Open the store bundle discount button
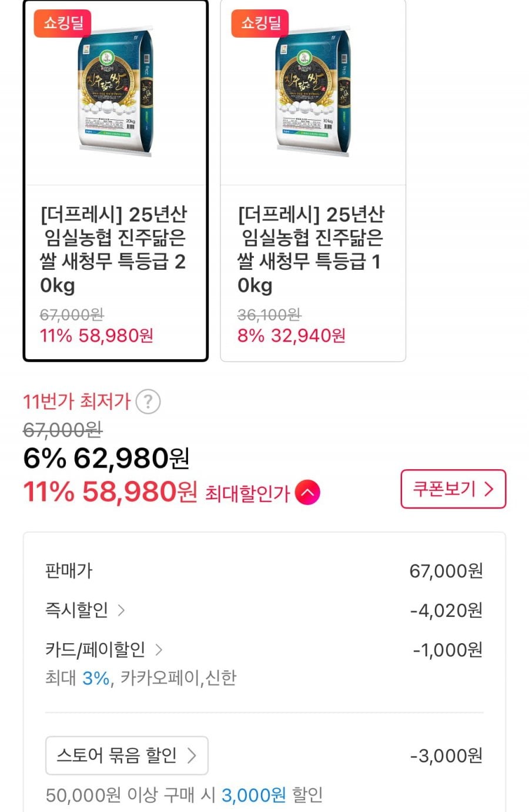The height and width of the screenshot is (812, 529). [126, 756]
